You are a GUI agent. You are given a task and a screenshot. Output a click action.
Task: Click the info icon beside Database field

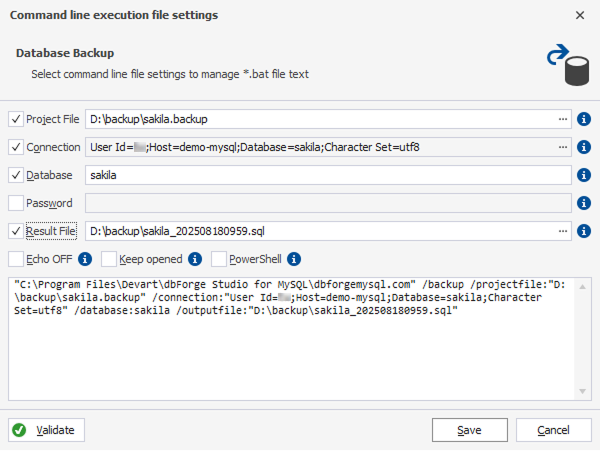[584, 175]
